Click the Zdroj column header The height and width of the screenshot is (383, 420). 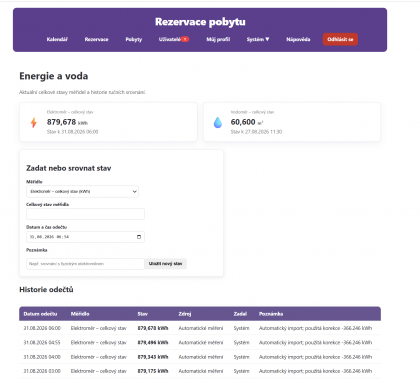(185, 314)
